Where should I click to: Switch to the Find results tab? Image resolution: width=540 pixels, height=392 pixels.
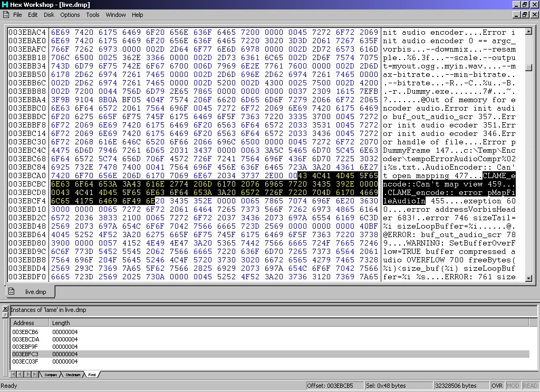click(x=92, y=375)
